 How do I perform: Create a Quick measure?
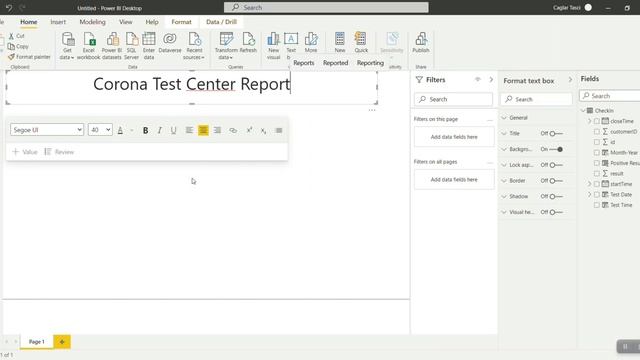(361, 43)
